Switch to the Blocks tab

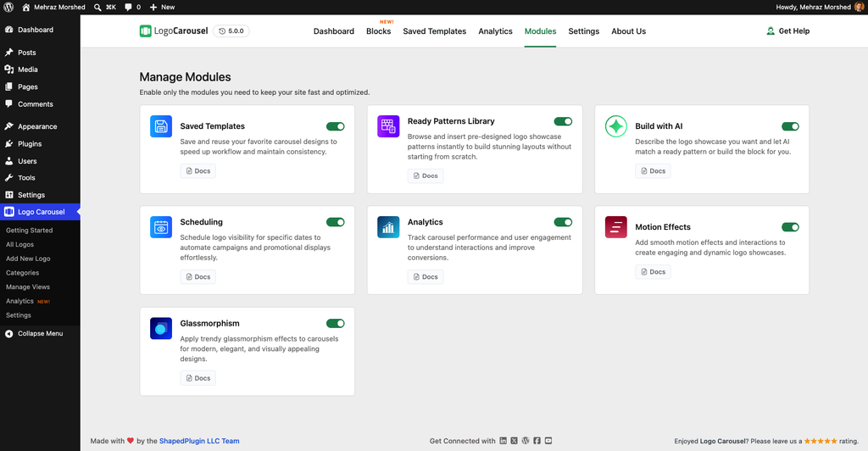379,31
